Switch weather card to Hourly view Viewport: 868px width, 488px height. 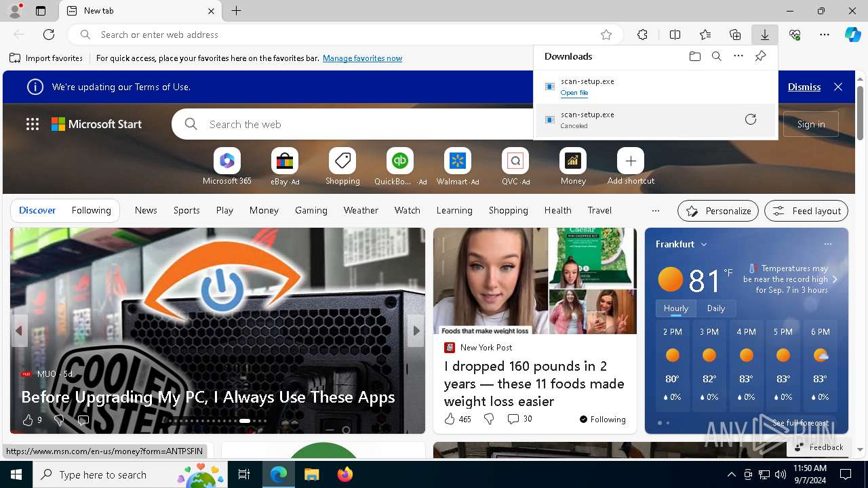point(675,308)
